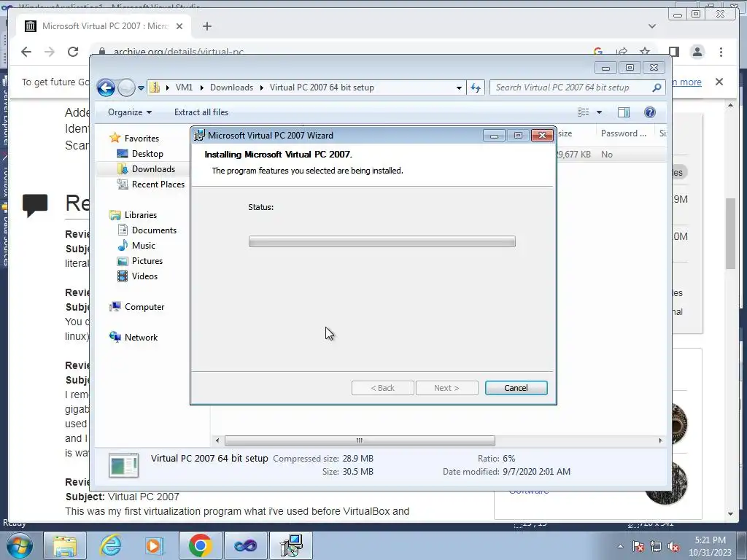Click the zip thumbnail in details pane

pos(123,465)
